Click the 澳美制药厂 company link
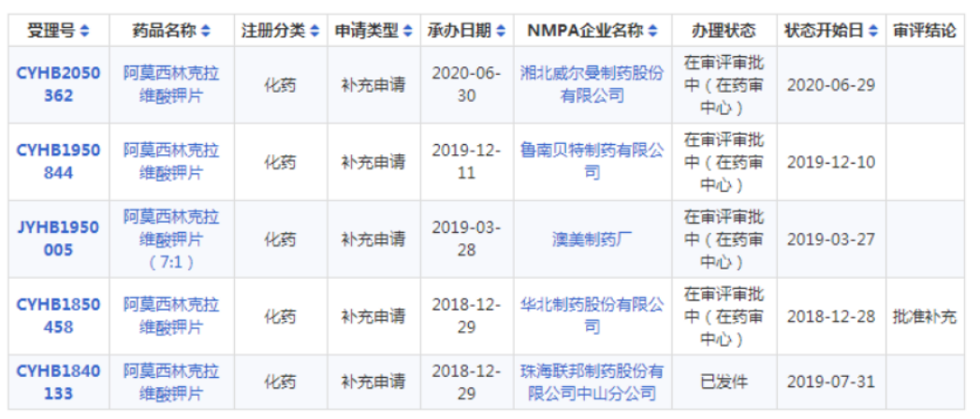This screenshot has width=980, height=419. tap(592, 239)
